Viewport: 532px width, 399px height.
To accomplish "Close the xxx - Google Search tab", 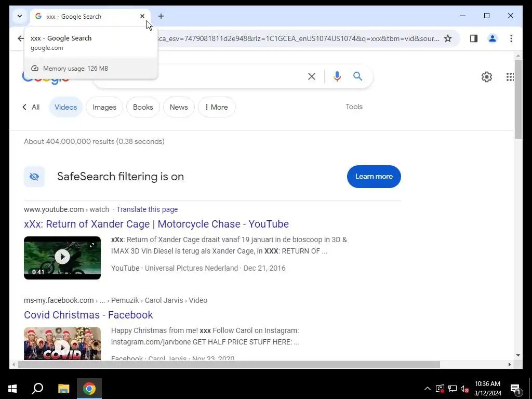I will click(x=142, y=16).
